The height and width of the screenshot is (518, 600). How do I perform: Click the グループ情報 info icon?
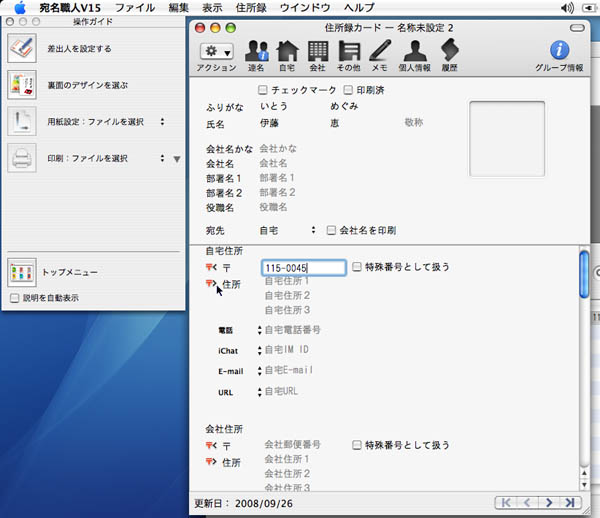click(x=560, y=51)
